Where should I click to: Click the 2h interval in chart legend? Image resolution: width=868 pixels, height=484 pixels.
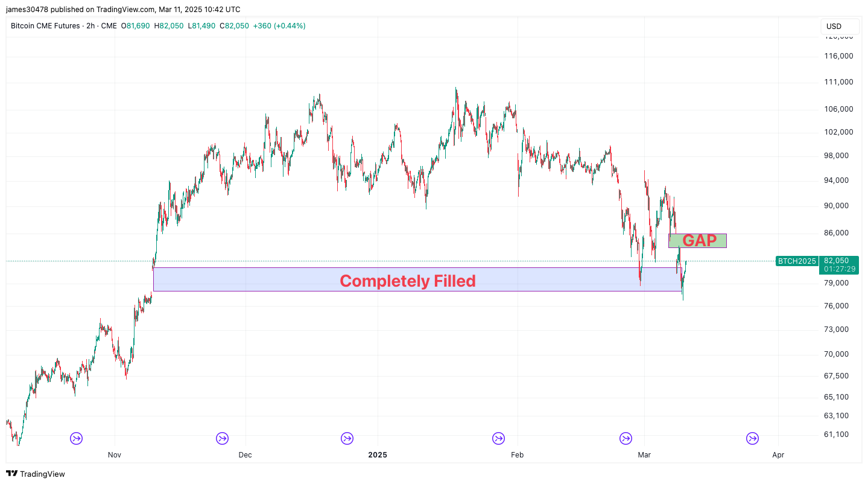(90, 26)
